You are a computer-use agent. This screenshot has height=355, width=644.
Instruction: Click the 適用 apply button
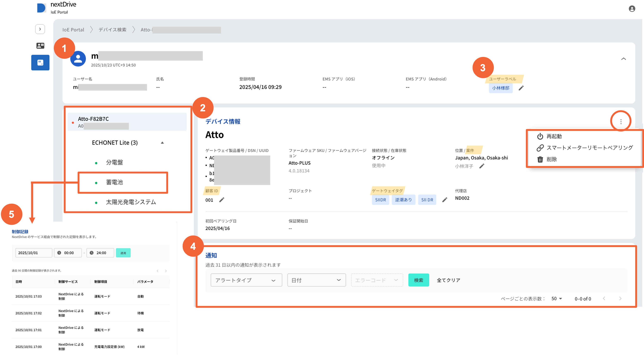(123, 253)
